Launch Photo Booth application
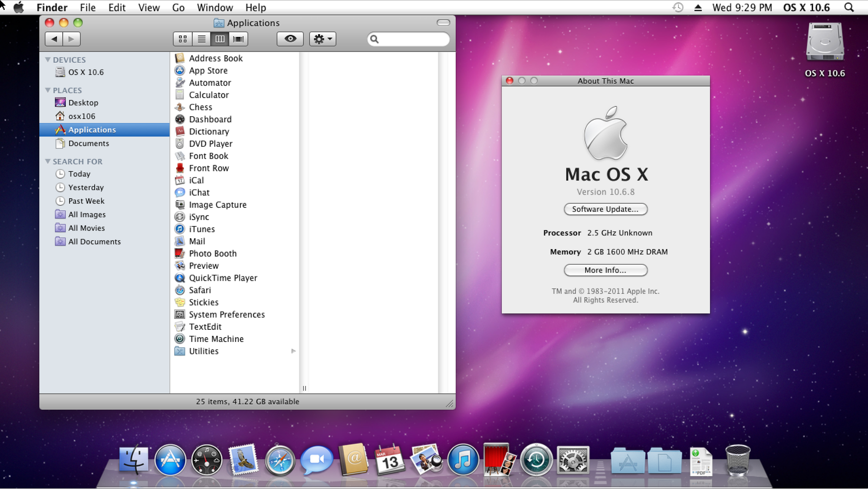868x489 pixels. (x=212, y=253)
